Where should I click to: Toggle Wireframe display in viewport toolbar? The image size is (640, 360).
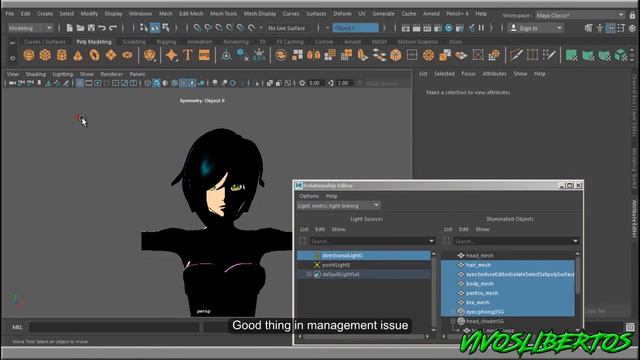coord(147,83)
